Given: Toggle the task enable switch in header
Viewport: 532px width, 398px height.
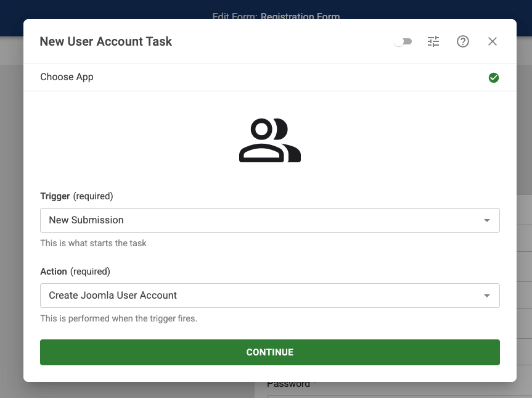Looking at the screenshot, I should tap(403, 41).
